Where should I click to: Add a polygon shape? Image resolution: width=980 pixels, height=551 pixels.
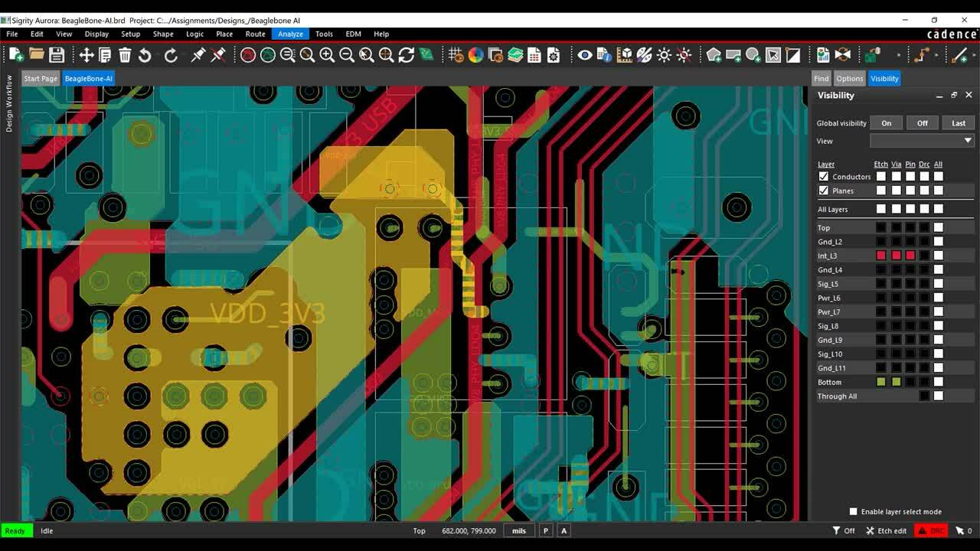click(x=714, y=54)
